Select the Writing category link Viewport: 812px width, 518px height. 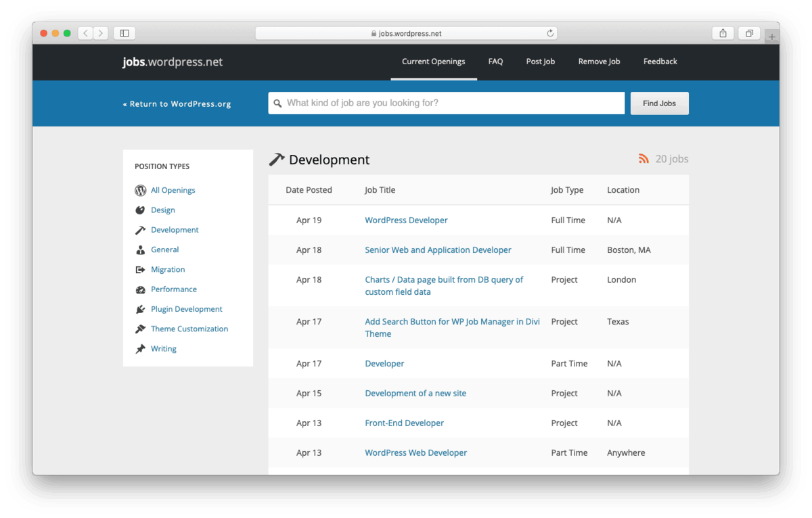click(x=164, y=349)
